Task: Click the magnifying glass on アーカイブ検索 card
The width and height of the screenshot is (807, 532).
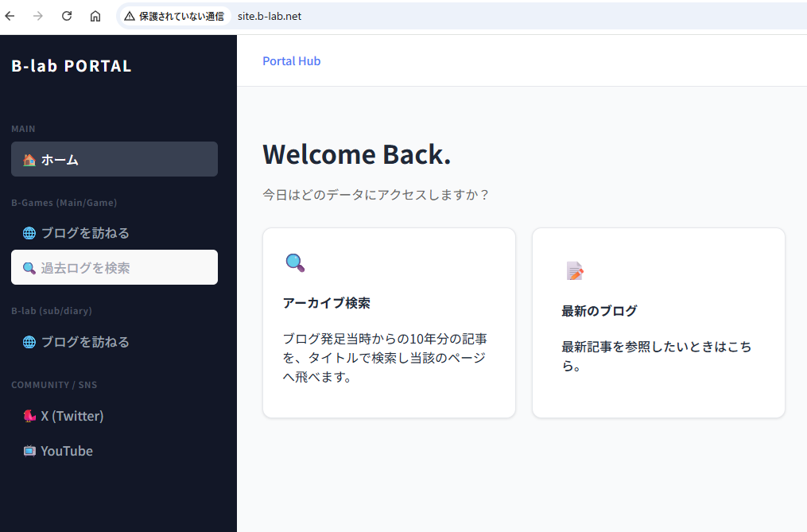Action: coord(295,262)
